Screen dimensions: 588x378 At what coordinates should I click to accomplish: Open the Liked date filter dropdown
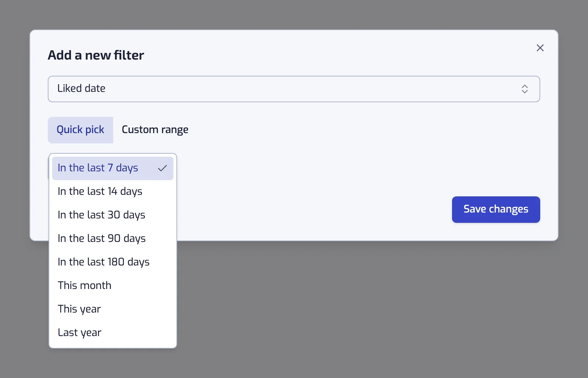tap(294, 89)
